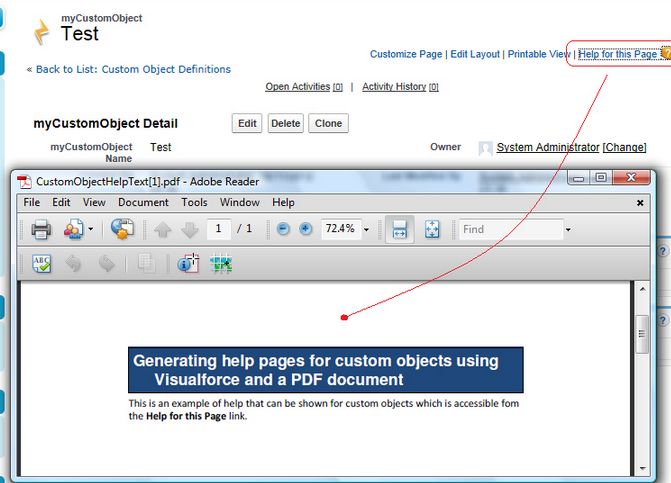Jump to Open Activities section link
Screen dimensions: 671x483
[x=304, y=87]
